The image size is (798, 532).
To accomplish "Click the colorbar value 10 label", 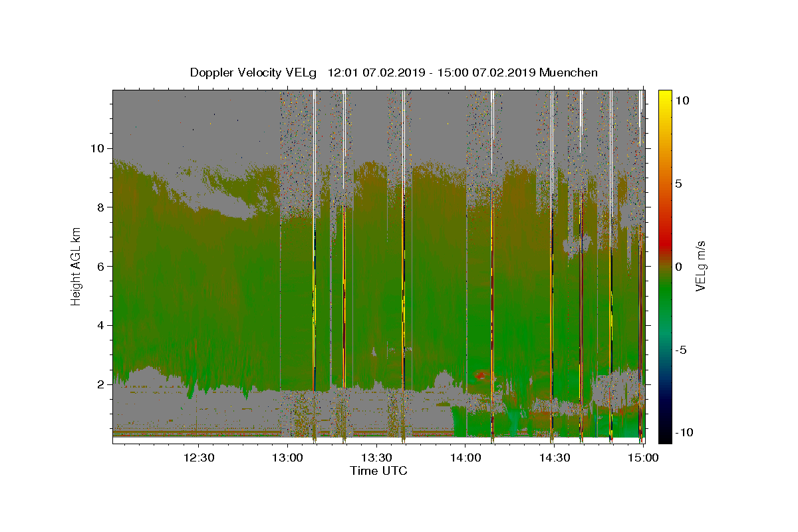I will (682, 100).
